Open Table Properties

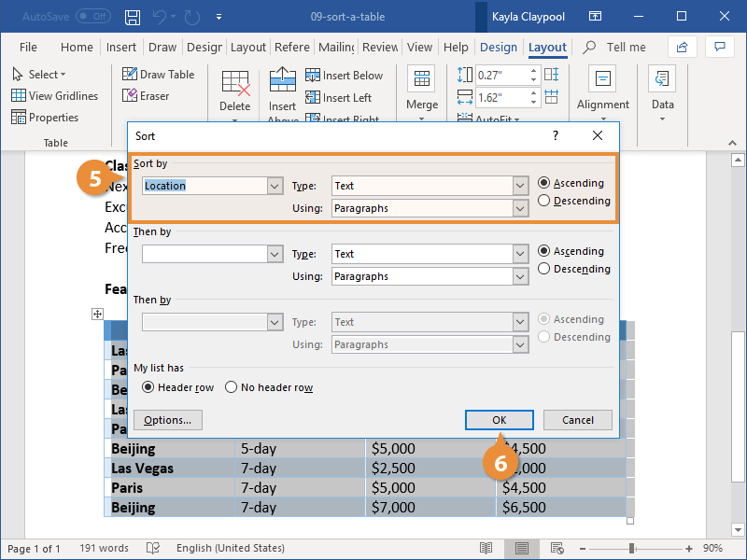click(49, 117)
